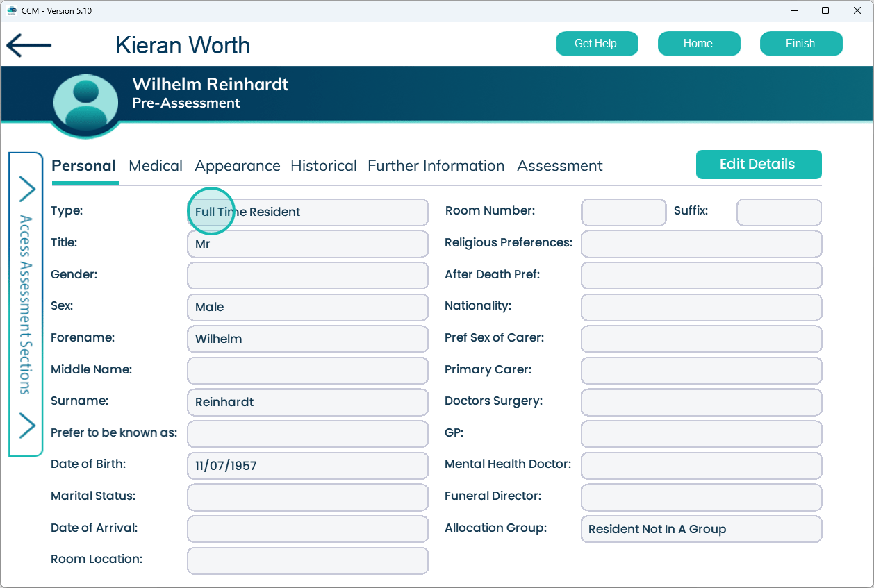Image resolution: width=874 pixels, height=588 pixels.
Task: Click the back arrow icon
Action: click(x=28, y=45)
